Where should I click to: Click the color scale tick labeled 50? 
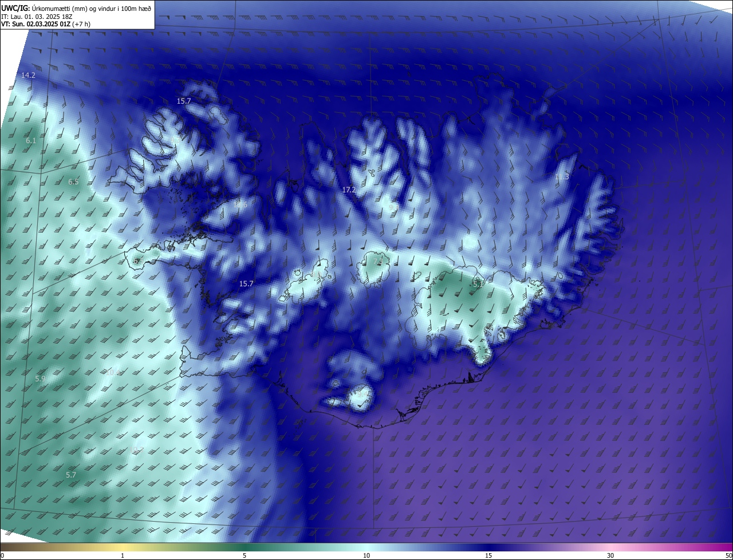pyautogui.click(x=728, y=555)
